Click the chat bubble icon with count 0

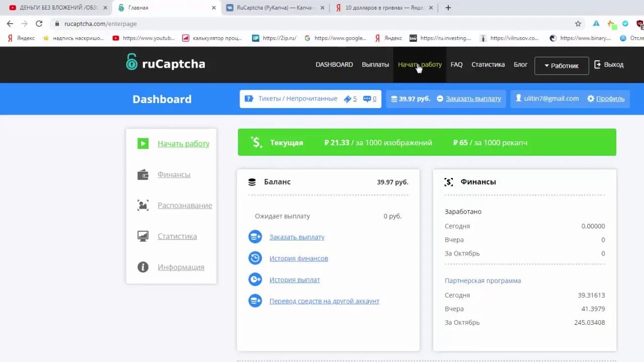click(367, 99)
